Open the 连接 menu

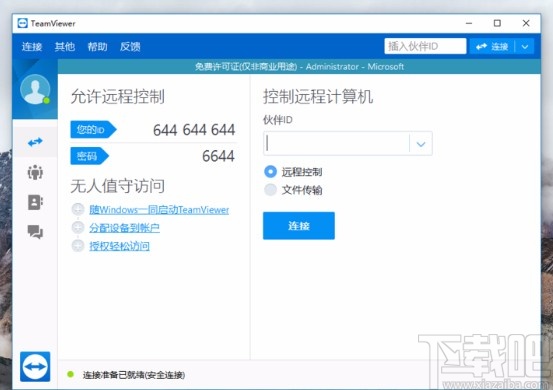32,47
